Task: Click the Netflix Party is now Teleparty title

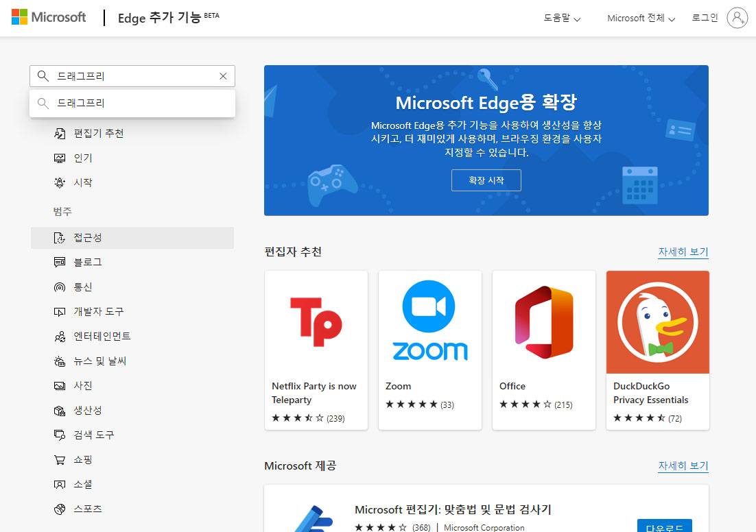Action: pos(314,393)
